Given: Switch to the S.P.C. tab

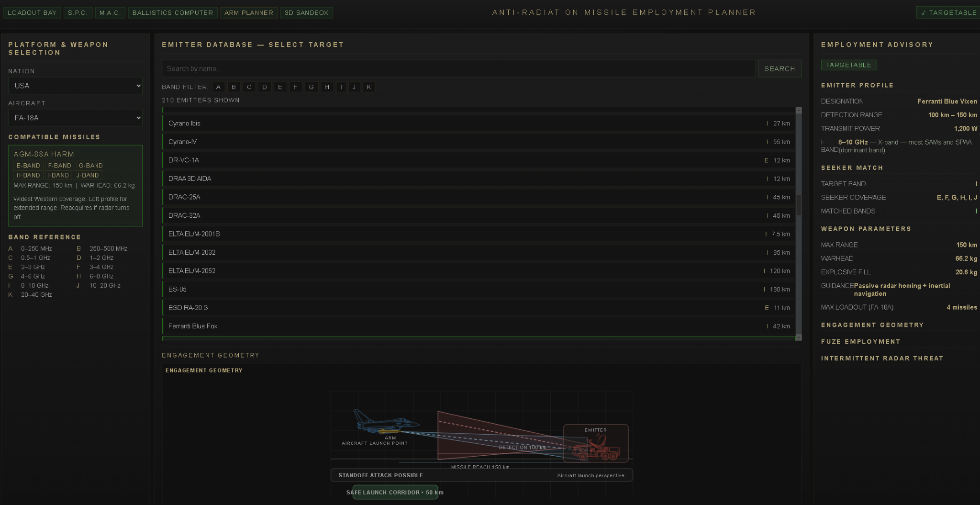Looking at the screenshot, I should tap(78, 13).
